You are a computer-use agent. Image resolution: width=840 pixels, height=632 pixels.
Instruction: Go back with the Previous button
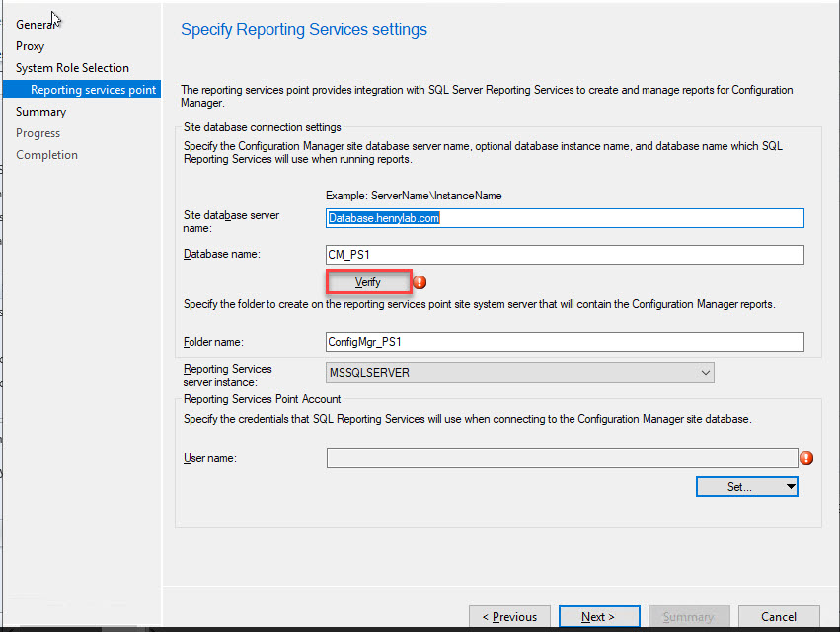click(x=509, y=617)
